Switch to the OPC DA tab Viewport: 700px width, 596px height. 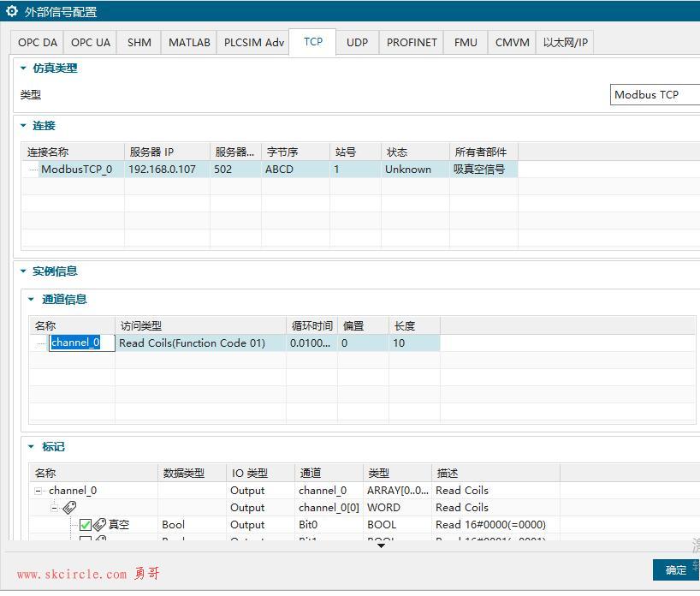click(37, 43)
